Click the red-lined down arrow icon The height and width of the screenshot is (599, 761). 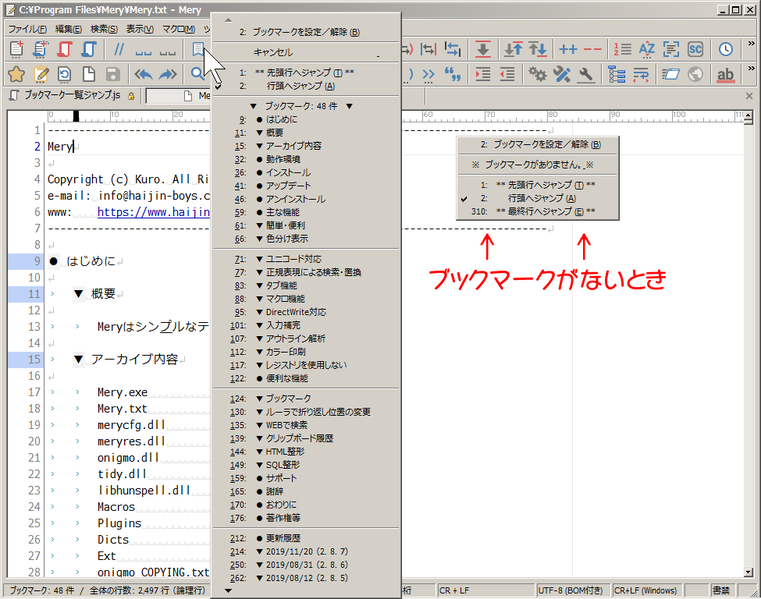click(x=483, y=49)
